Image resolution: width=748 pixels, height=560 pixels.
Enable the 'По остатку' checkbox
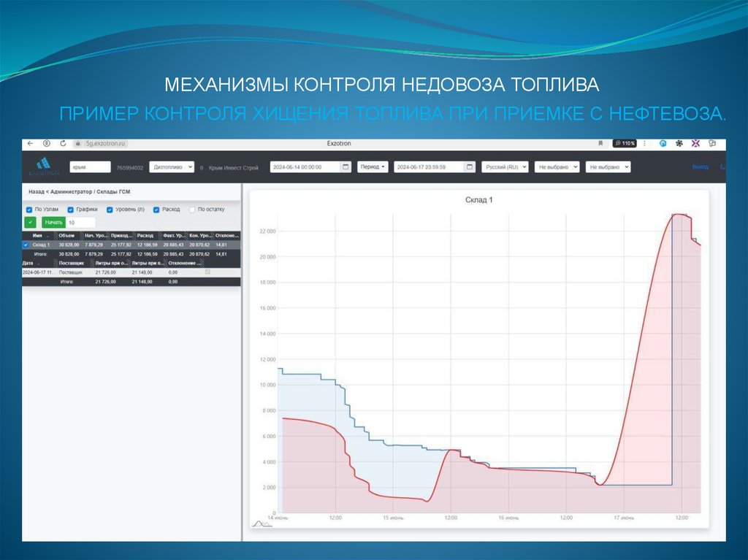click(x=192, y=210)
